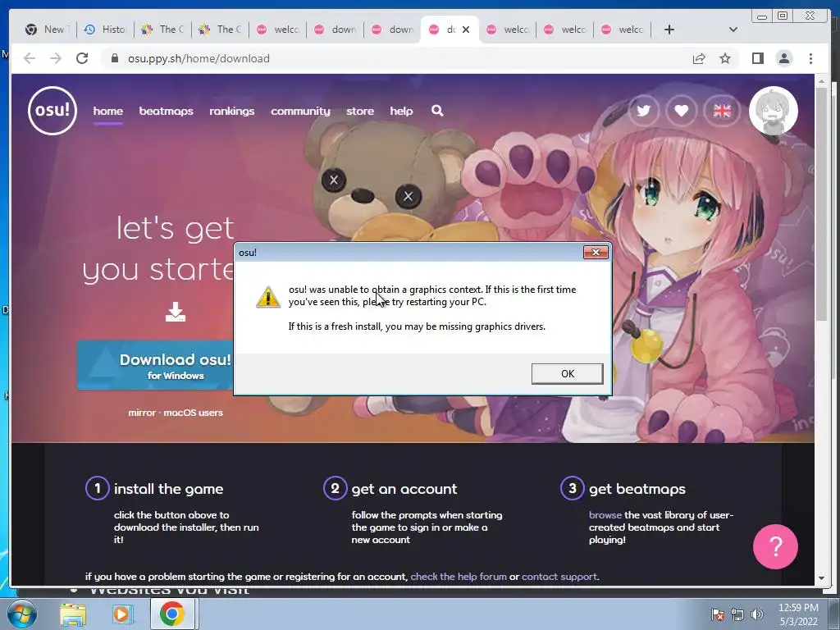Open the Chrome side panel icon
840x630 pixels.
(x=757, y=58)
